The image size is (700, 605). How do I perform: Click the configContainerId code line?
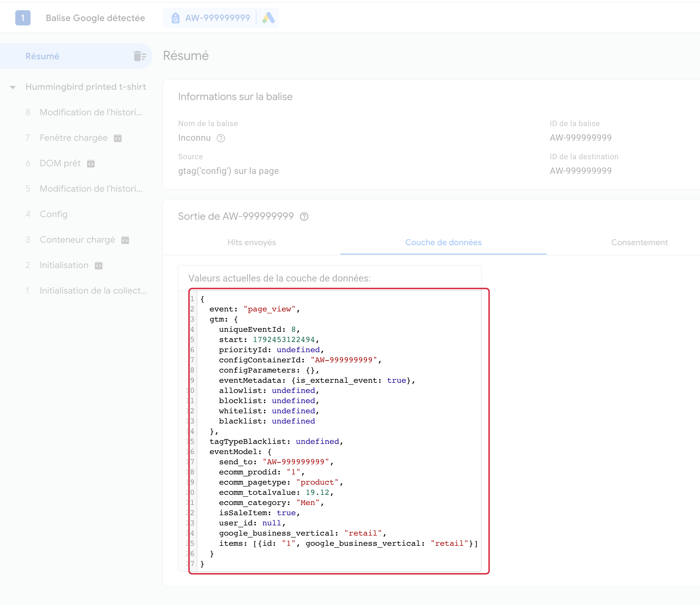tap(300, 360)
